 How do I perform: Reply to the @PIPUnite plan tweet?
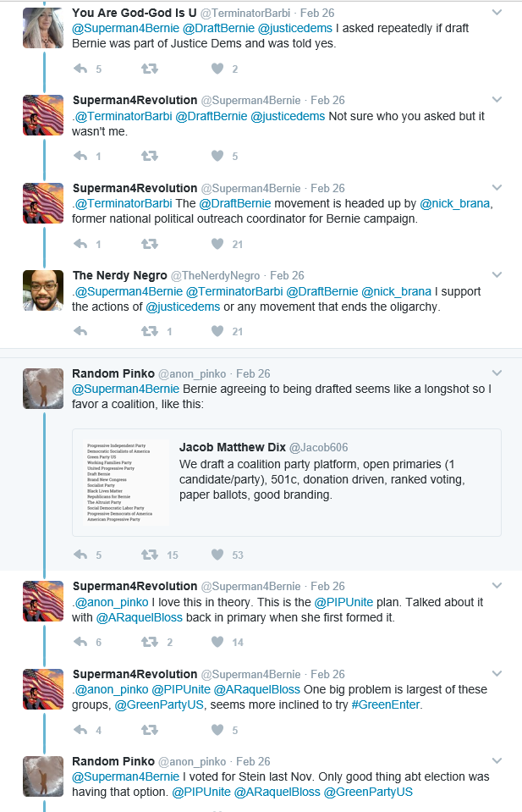click(x=80, y=642)
